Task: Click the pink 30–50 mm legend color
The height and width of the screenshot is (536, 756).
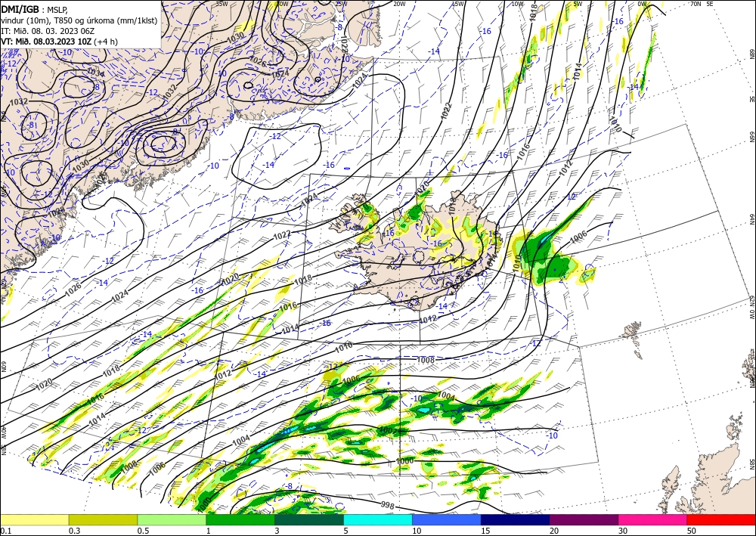Action: pyautogui.click(x=653, y=519)
